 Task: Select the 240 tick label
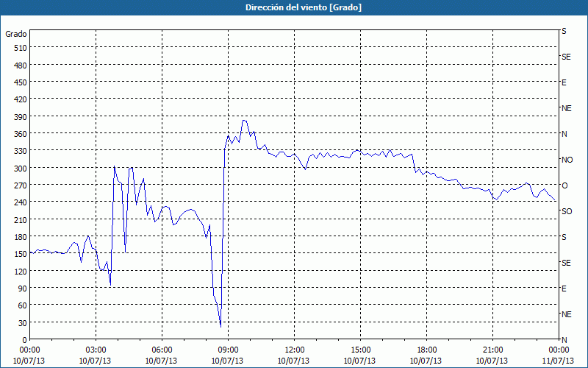point(21,202)
